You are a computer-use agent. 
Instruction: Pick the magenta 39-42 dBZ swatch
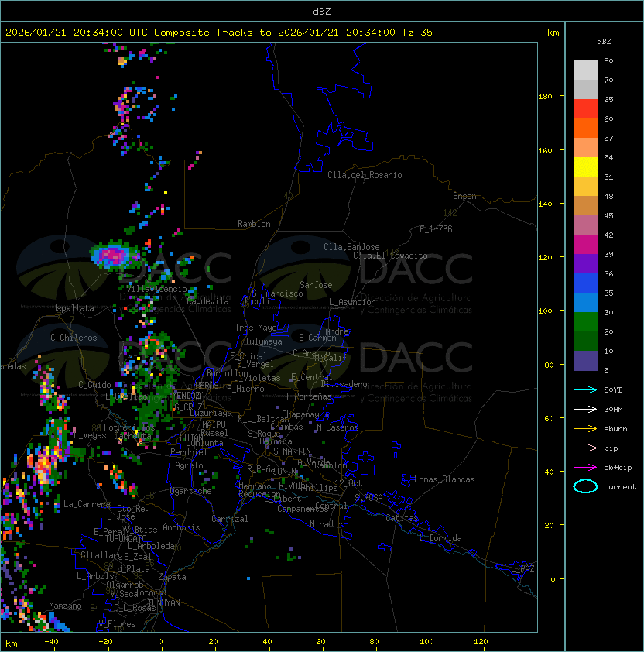click(585, 245)
